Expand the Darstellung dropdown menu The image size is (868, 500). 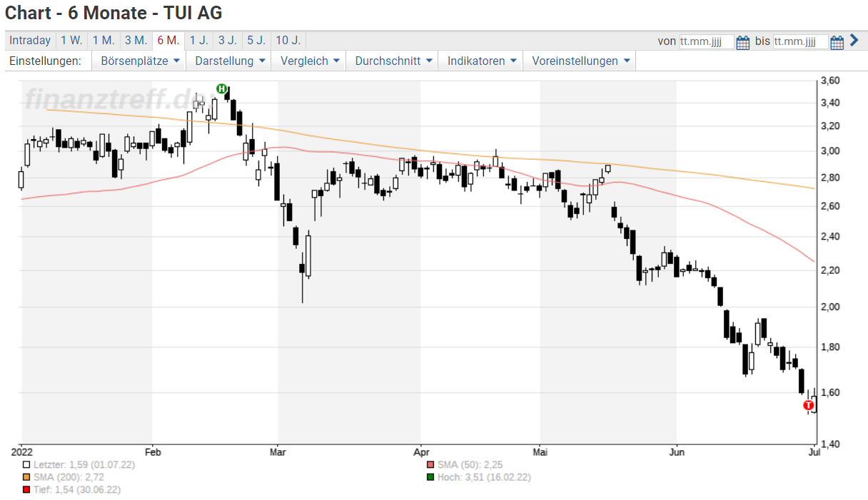tap(229, 61)
